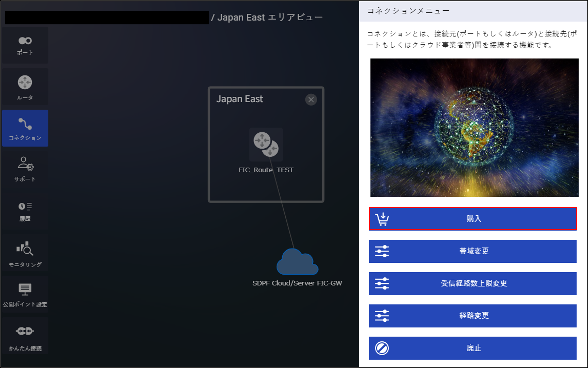This screenshot has width=588, height=368.
Task: Open the かんたん接続 sidebar item
Action: [25, 336]
